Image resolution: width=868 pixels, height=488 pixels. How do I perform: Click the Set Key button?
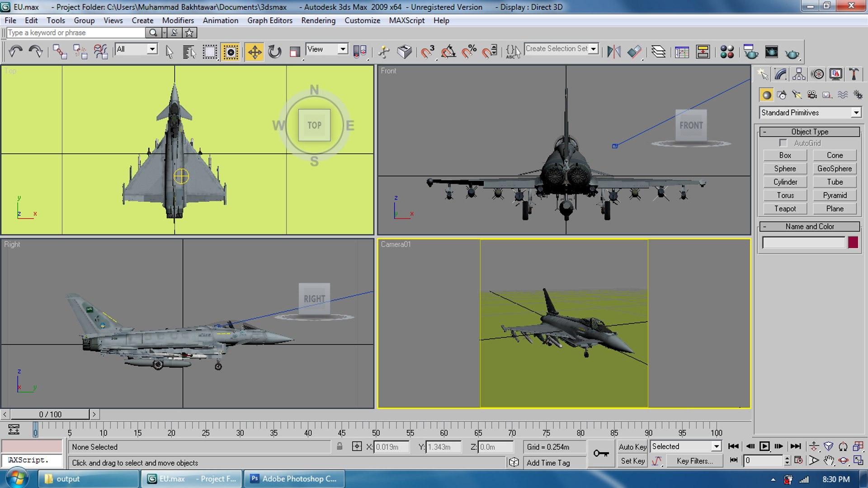(x=632, y=461)
